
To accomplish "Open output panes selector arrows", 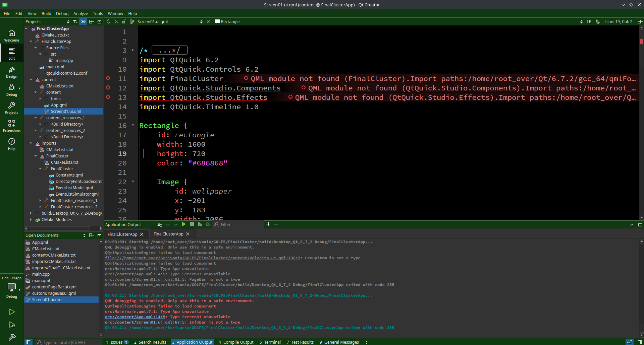I will (x=367, y=342).
